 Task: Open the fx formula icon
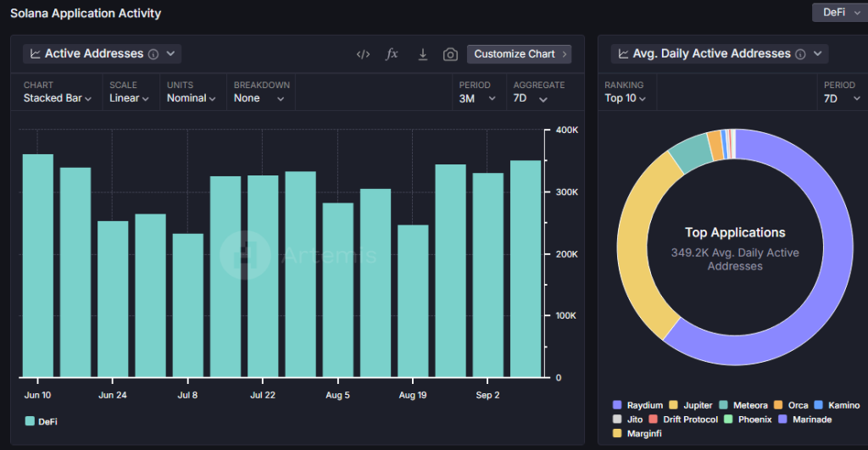tap(392, 53)
